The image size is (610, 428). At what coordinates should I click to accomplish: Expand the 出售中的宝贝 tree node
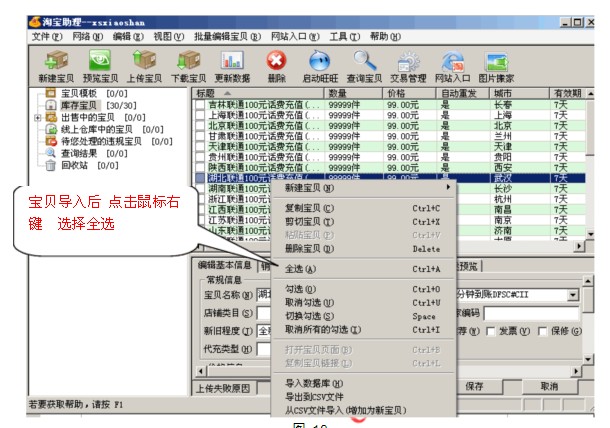[38, 118]
